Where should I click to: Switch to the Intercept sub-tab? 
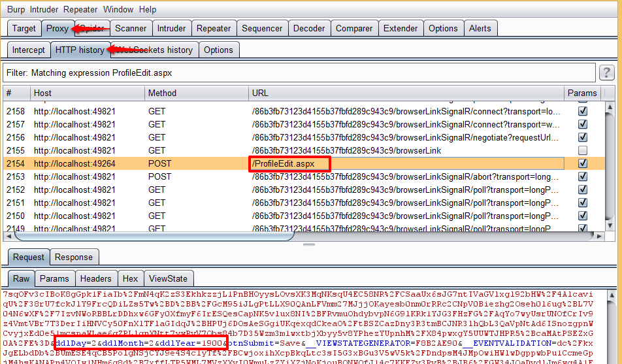point(29,50)
